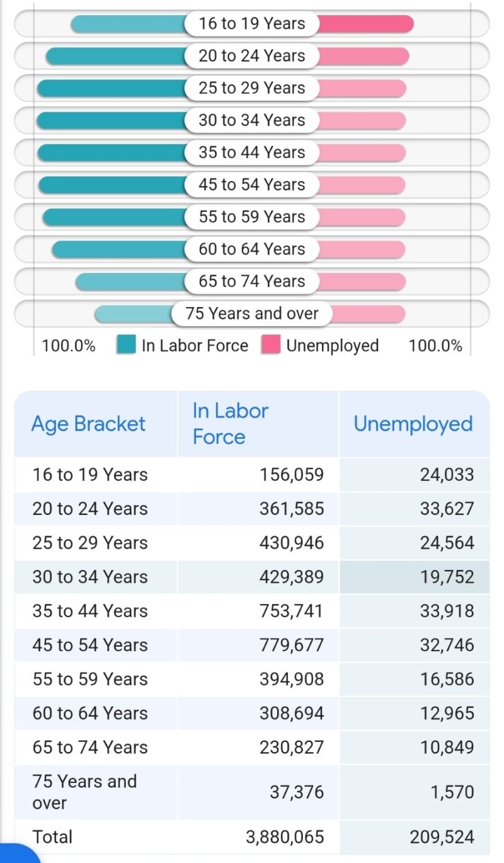Click the Total row labor force value 3,880,065
504x863 pixels.
(x=285, y=837)
